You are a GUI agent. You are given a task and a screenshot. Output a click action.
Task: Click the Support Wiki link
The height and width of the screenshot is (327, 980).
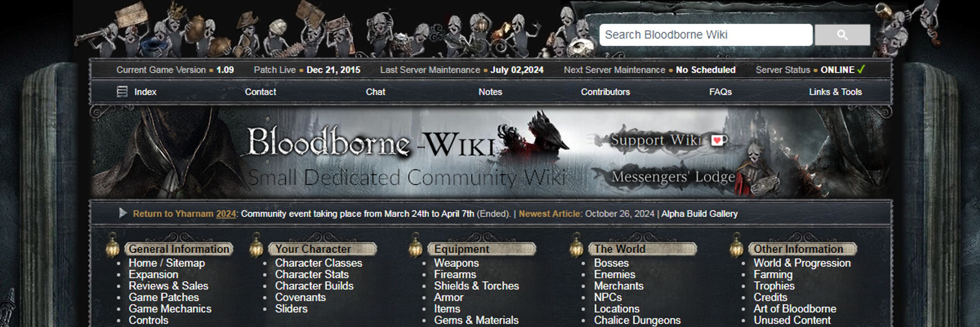click(656, 140)
